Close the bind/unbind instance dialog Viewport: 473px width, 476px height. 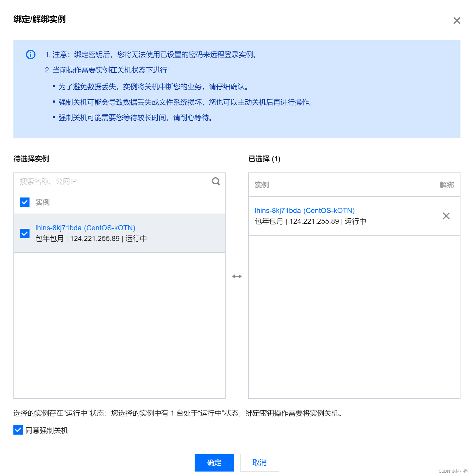457,21
